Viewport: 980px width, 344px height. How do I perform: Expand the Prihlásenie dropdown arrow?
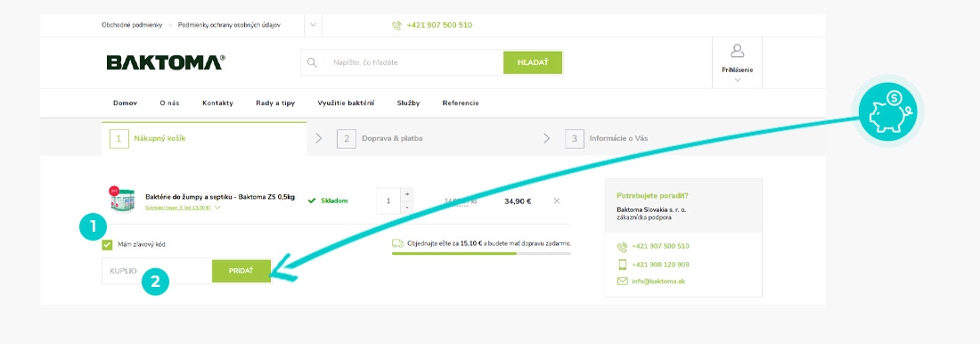[x=738, y=80]
